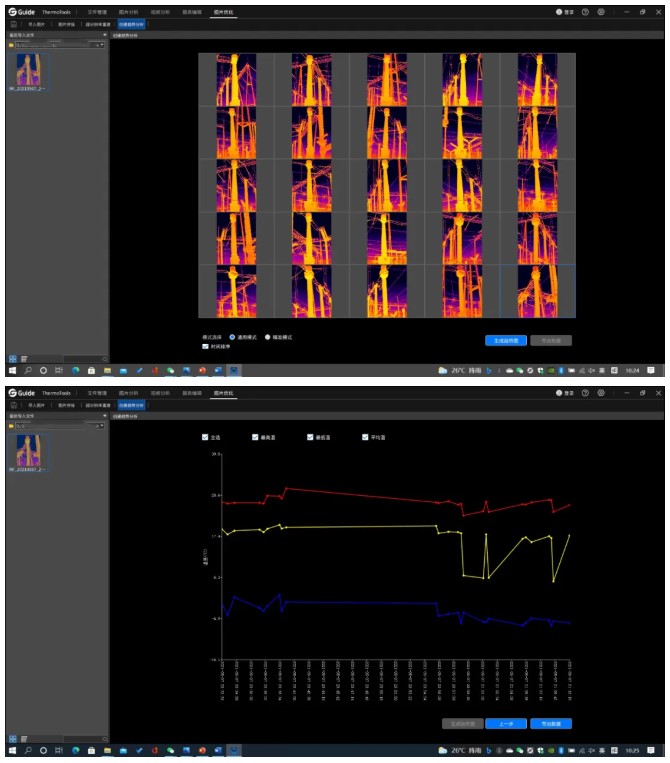Viewport: 670px width, 763px height.
Task: Open help icon in trend-chart window title bar
Action: pyautogui.click(x=585, y=393)
